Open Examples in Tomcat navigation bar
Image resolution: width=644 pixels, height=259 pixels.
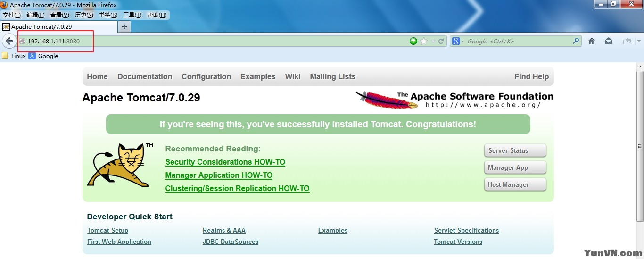pos(258,76)
